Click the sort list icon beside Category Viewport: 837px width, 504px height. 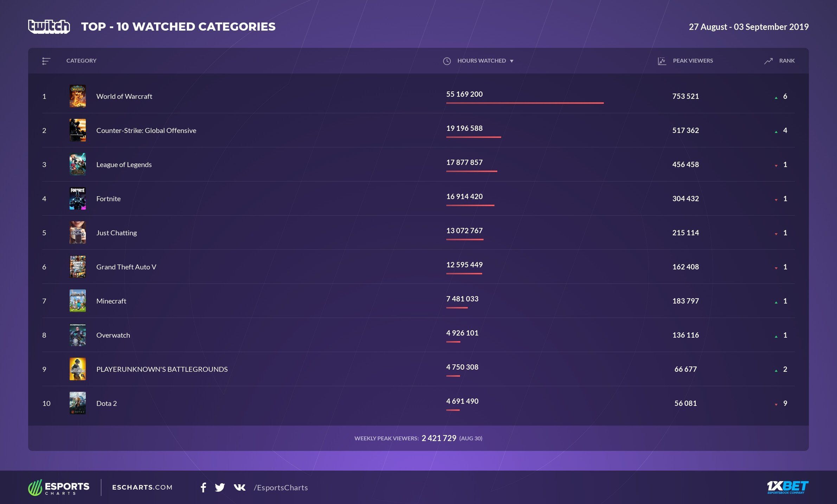46,61
